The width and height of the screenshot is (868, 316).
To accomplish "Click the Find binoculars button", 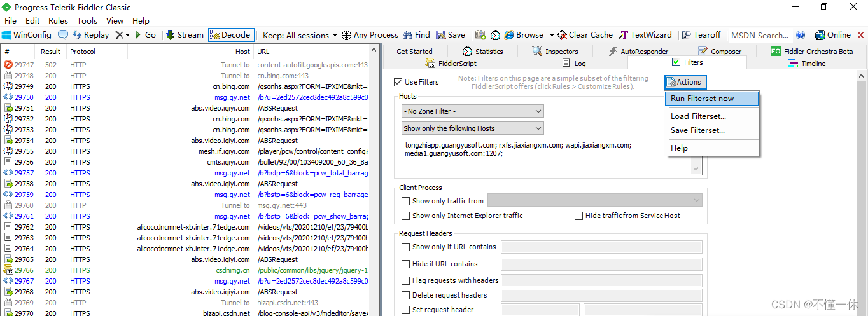I will pyautogui.click(x=416, y=35).
